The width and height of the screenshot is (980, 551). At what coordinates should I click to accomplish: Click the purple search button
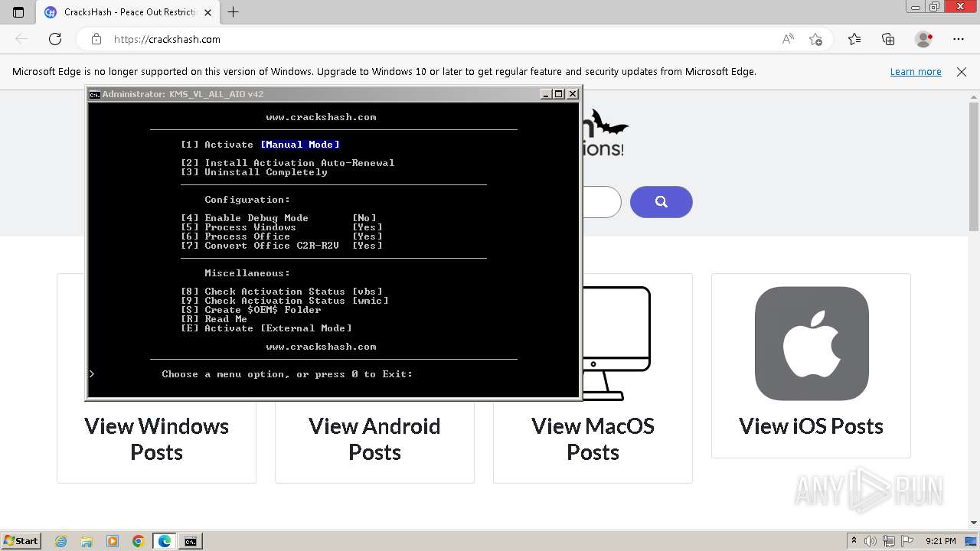click(x=661, y=202)
